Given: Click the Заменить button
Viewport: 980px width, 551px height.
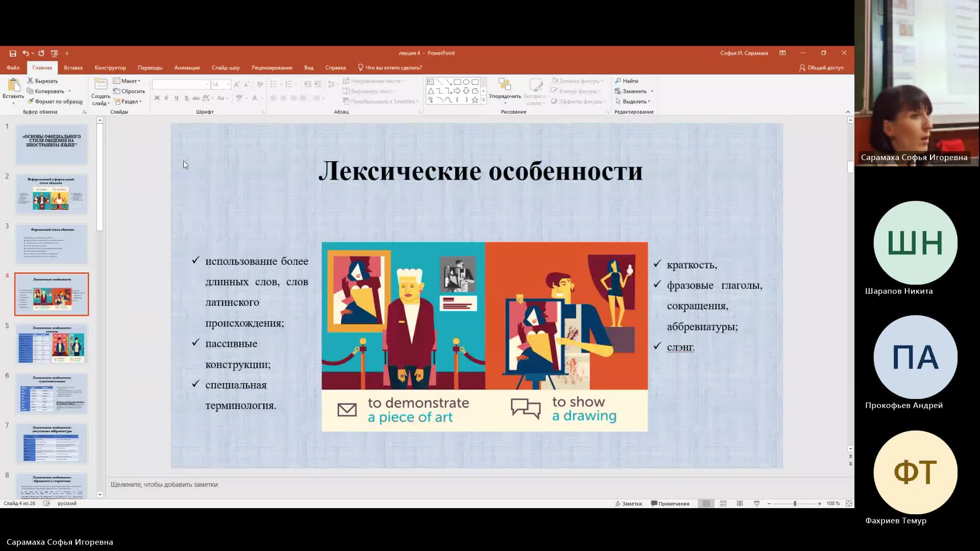Looking at the screenshot, I should click(x=631, y=91).
